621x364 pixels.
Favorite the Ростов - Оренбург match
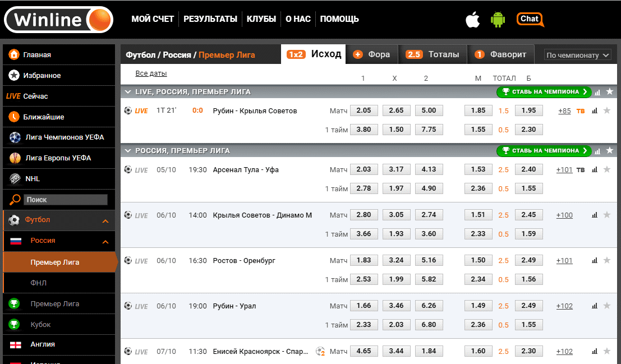pos(607,260)
